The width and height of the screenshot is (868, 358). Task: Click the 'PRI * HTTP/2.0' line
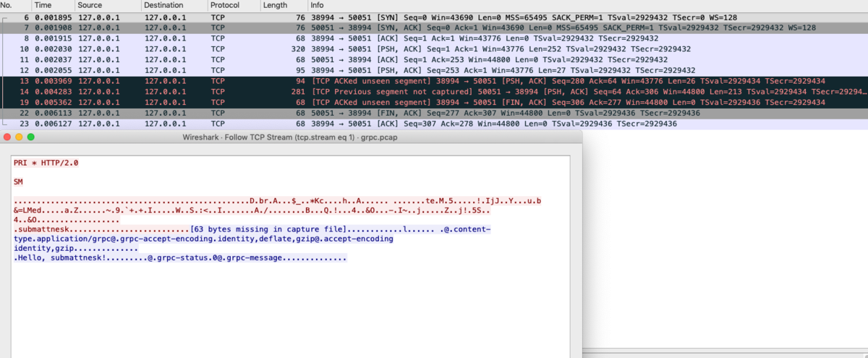(46, 163)
